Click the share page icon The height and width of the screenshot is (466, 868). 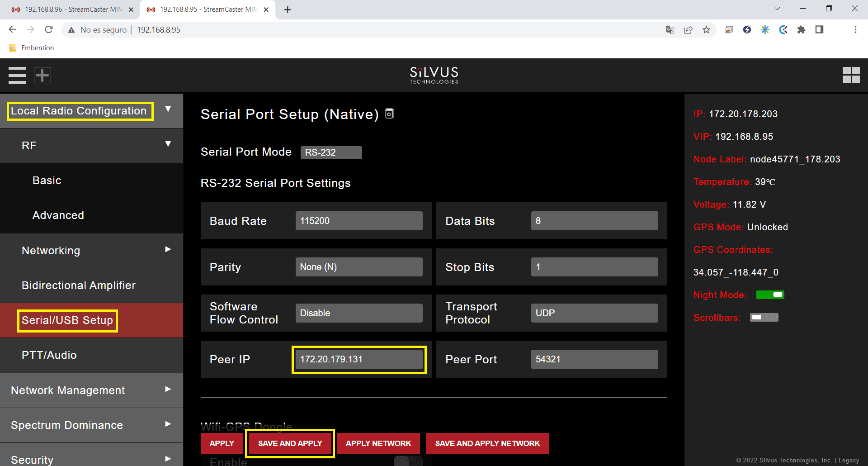click(x=688, y=30)
